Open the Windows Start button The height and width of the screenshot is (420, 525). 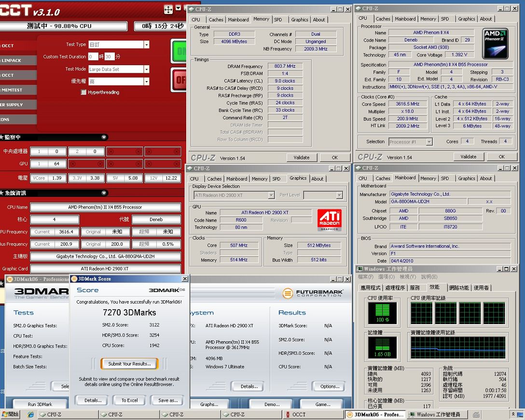[10, 414]
